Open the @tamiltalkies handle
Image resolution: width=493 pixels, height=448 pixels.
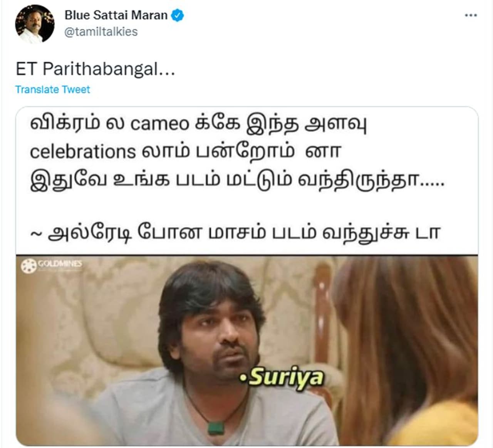(101, 32)
